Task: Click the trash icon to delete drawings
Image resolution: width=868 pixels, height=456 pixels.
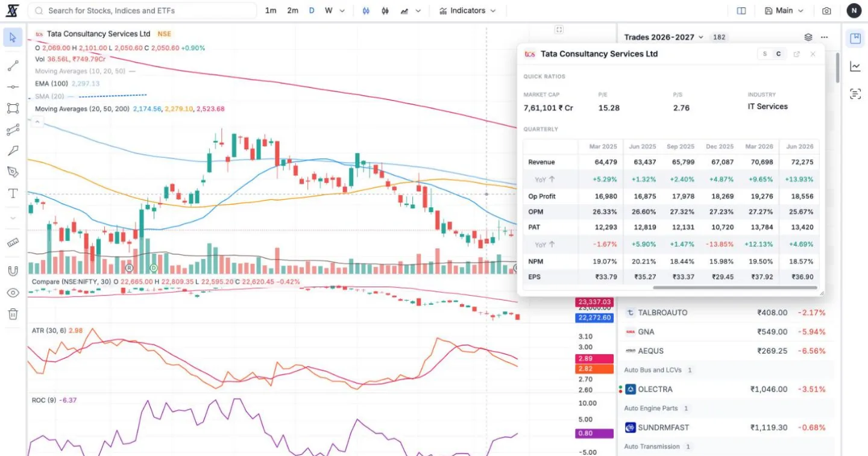Action: pyautogui.click(x=13, y=314)
